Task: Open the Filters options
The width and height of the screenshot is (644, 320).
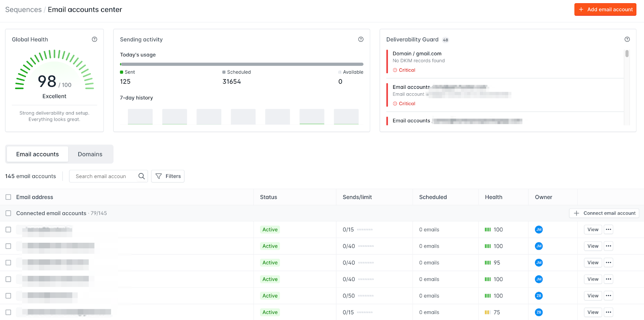Action: [168, 176]
